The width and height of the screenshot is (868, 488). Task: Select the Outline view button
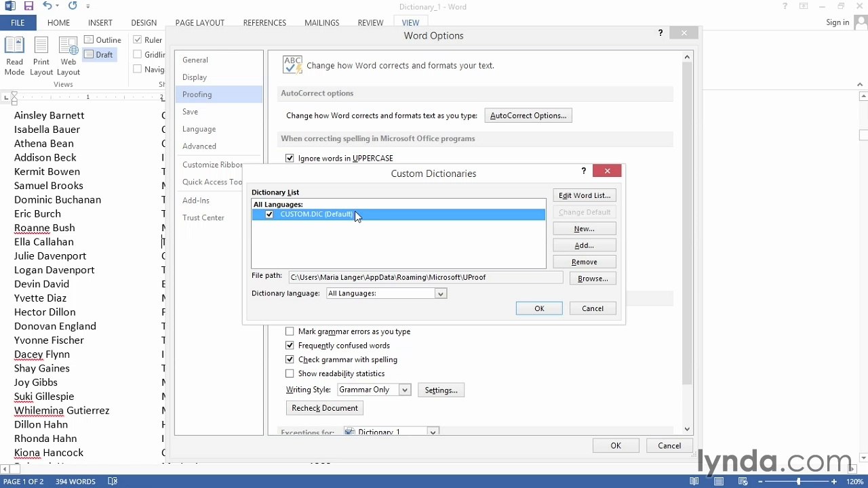103,40
